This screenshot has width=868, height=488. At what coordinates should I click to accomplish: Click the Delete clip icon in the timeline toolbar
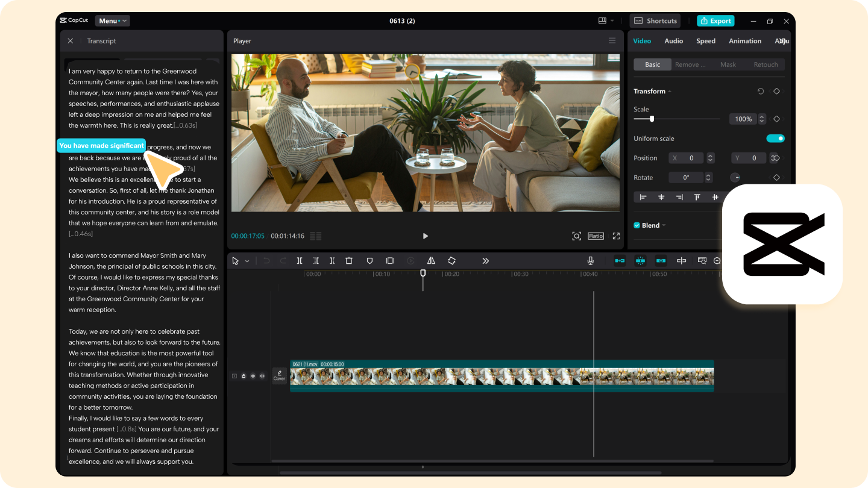point(349,260)
